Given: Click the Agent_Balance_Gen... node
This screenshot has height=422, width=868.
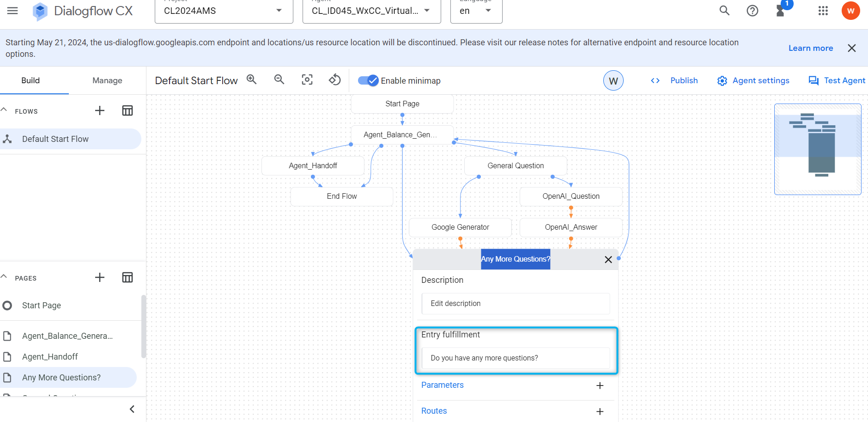Looking at the screenshot, I should pos(402,135).
